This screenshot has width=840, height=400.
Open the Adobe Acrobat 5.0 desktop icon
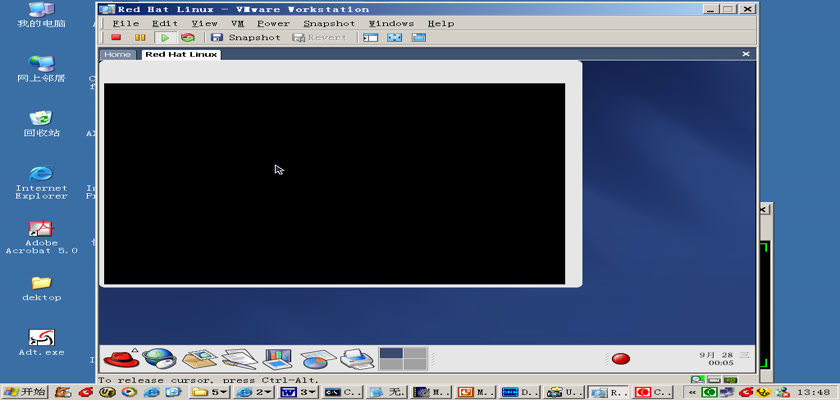tap(41, 238)
